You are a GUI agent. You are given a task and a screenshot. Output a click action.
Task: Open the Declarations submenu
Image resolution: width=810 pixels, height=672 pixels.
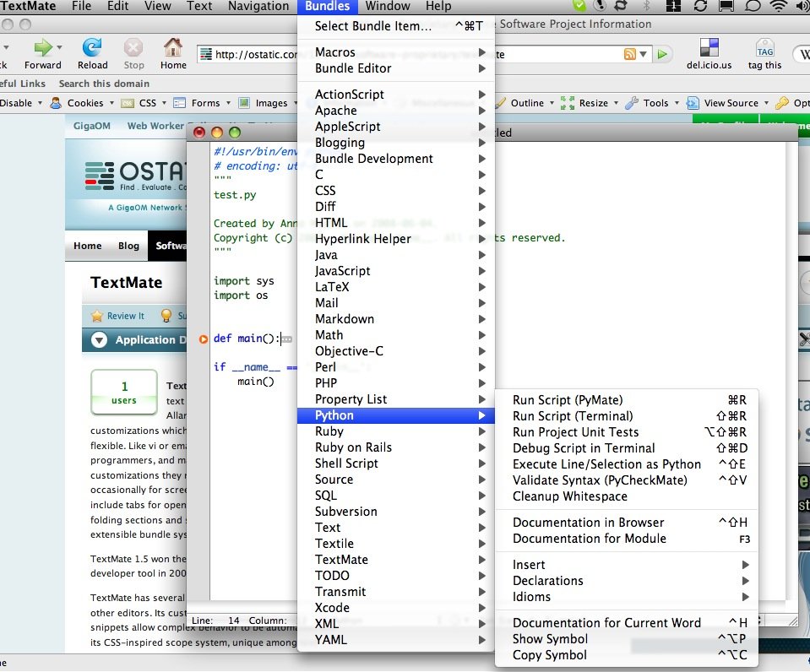coord(626,581)
